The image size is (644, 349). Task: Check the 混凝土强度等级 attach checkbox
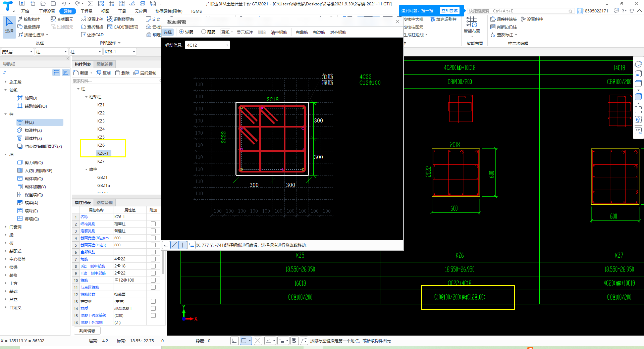click(153, 315)
